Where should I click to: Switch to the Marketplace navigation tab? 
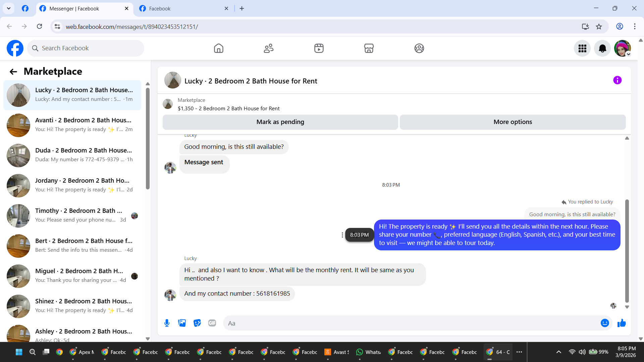click(369, 49)
